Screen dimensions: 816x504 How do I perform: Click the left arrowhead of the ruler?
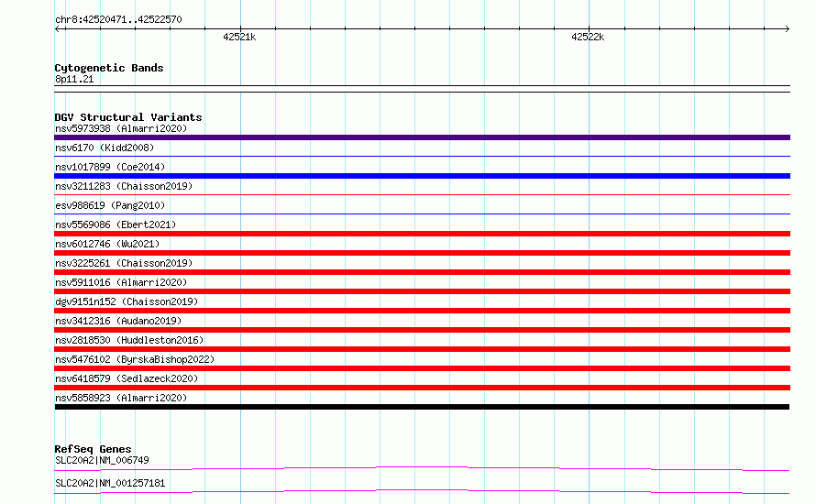[57, 28]
